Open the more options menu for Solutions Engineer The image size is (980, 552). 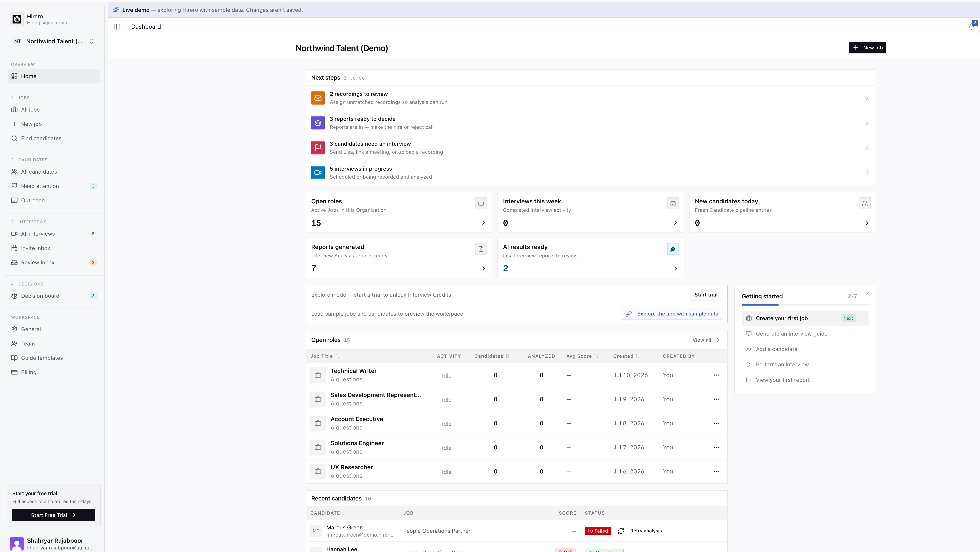[716, 447]
